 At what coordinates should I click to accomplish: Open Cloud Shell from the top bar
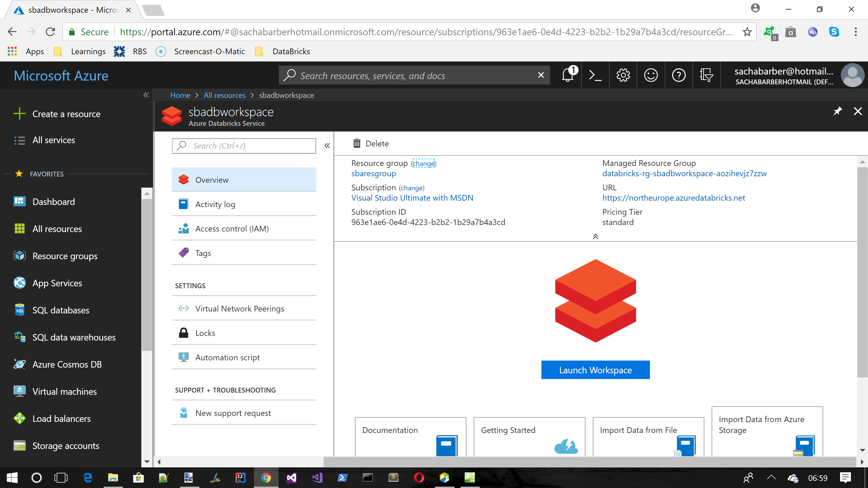pyautogui.click(x=595, y=75)
